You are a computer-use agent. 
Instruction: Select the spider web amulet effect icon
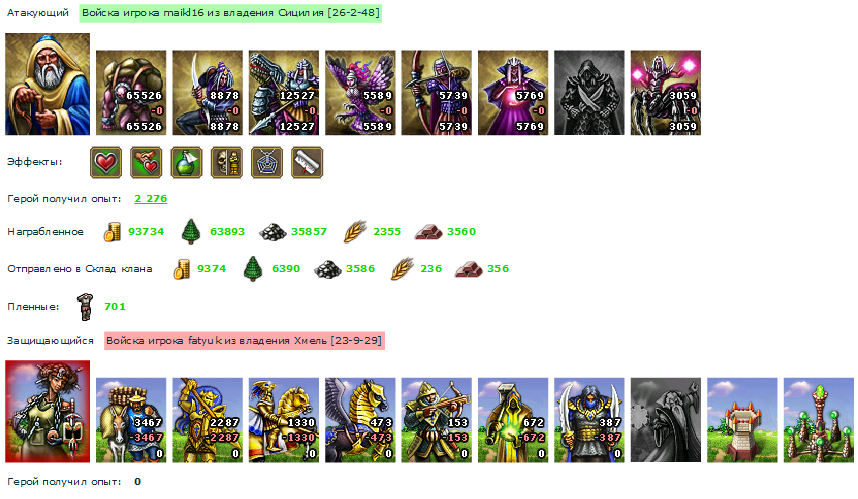click(x=267, y=163)
